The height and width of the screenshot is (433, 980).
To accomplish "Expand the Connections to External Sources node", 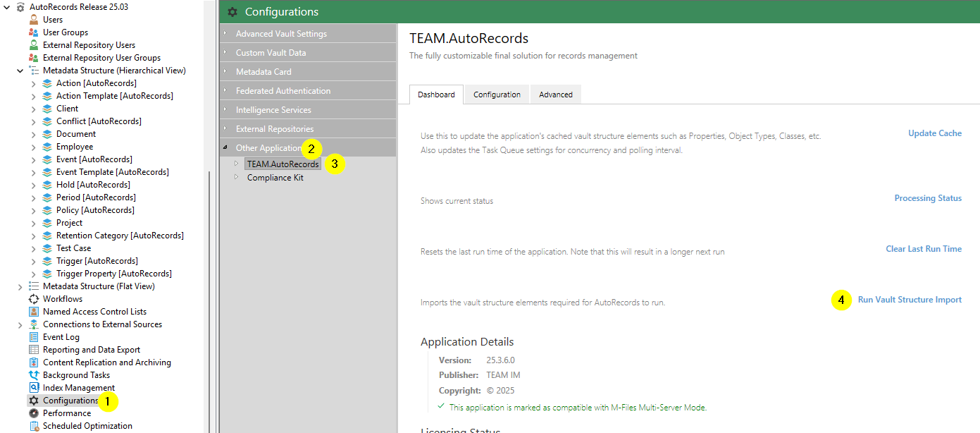I will tap(20, 324).
